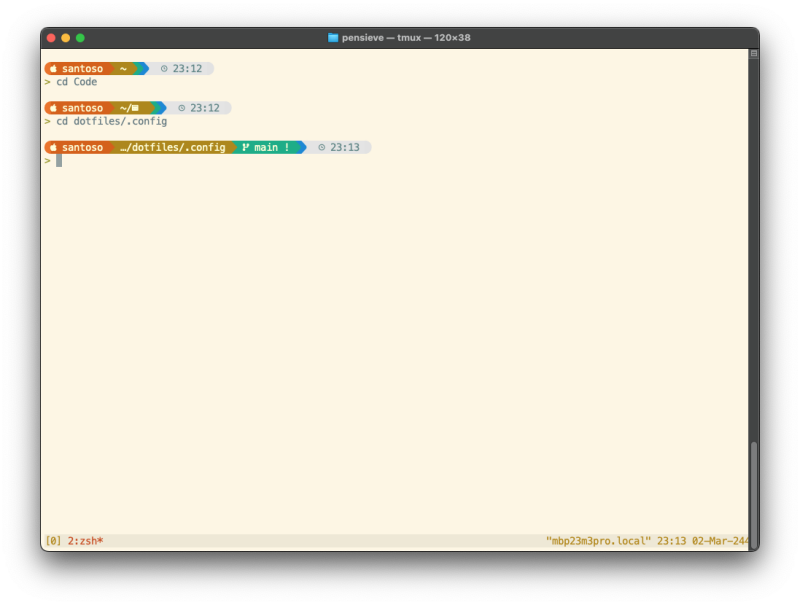Image resolution: width=800 pixels, height=605 pixels.
Task: Click the Apple logo in the second prompt
Action: (x=52, y=107)
